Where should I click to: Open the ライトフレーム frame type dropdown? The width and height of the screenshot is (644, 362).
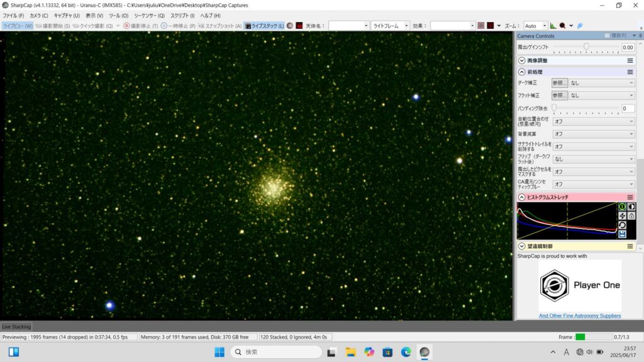390,26
